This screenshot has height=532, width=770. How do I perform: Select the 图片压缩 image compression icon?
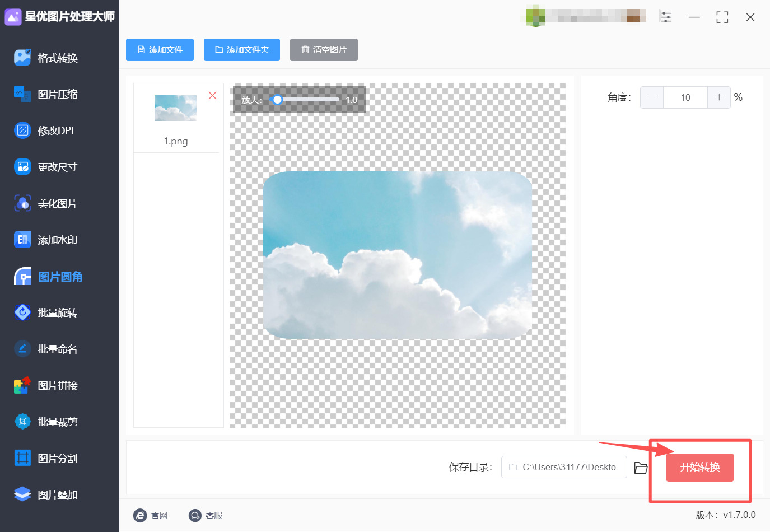(22, 94)
